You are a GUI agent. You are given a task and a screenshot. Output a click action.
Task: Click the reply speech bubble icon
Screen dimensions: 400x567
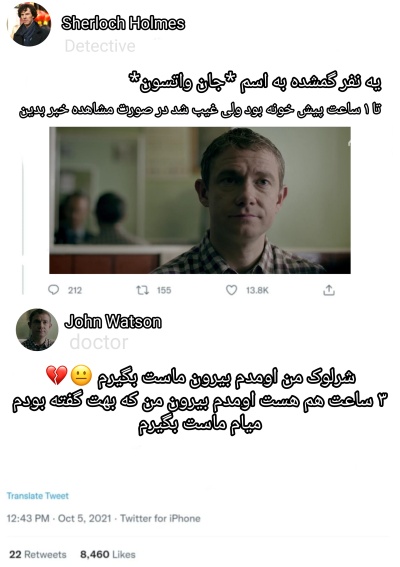53,290
